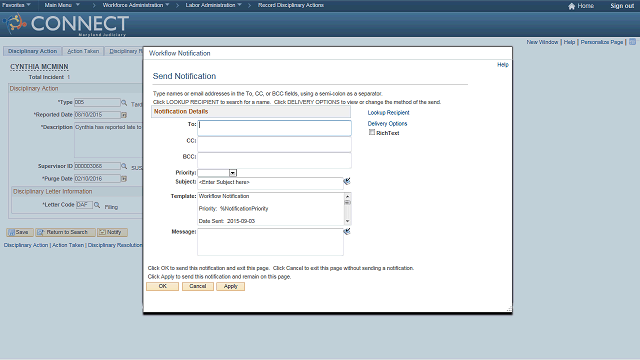Open the Priority dropdown
The image size is (640, 360).
[x=233, y=173]
